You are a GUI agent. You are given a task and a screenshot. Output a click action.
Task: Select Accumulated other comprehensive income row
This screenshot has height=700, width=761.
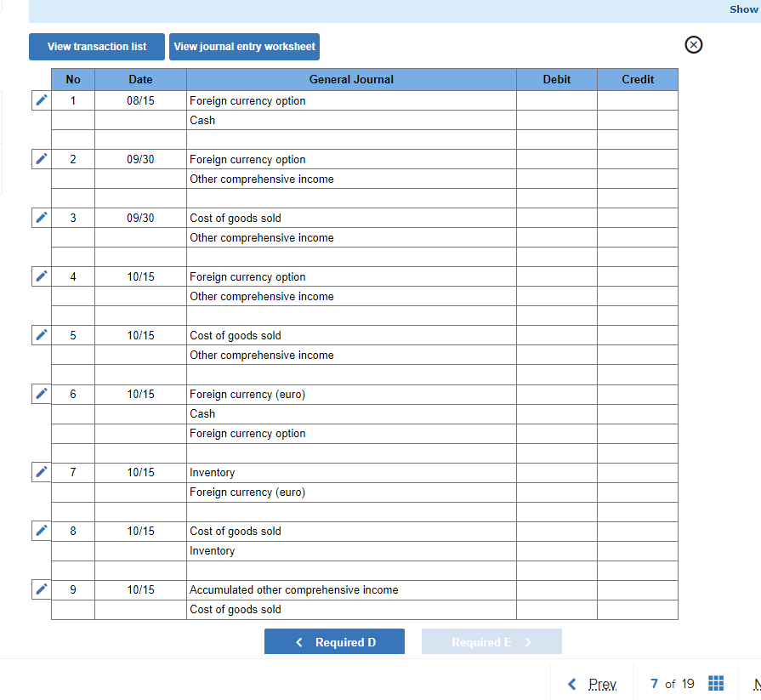[x=351, y=589]
